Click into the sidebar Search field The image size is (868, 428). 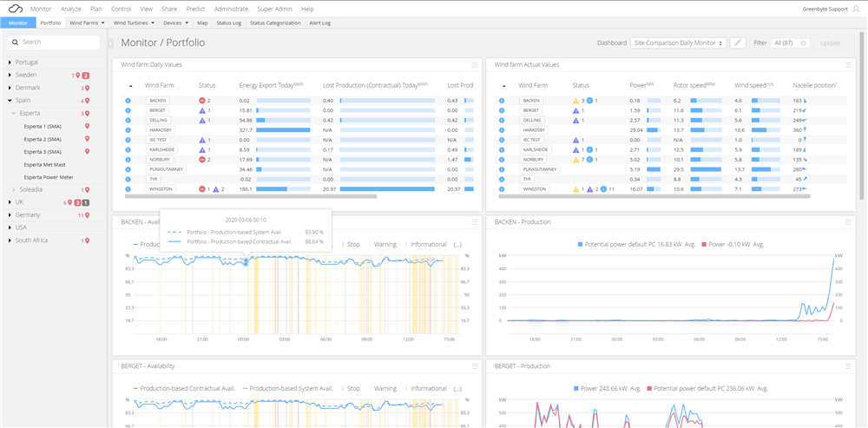(53, 42)
